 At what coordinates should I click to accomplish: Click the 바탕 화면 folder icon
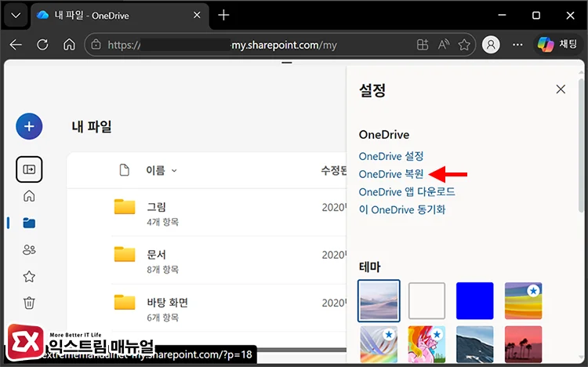point(125,302)
